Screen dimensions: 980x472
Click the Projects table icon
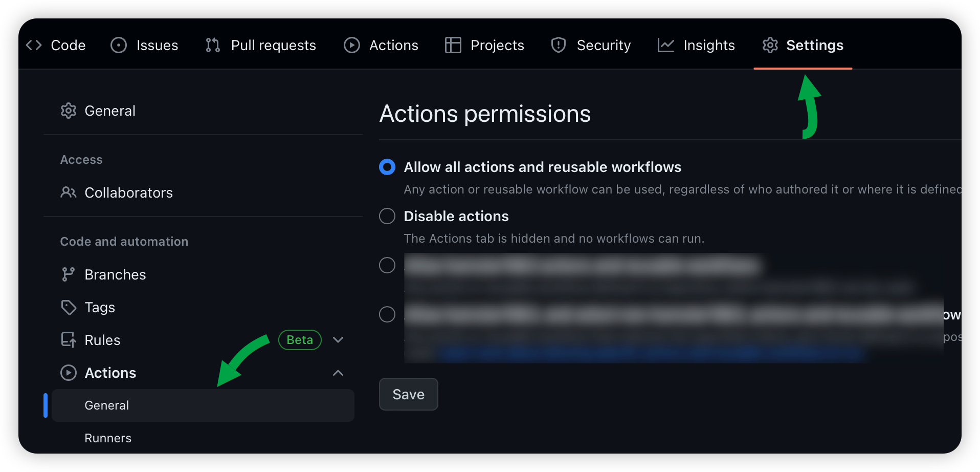[453, 45]
